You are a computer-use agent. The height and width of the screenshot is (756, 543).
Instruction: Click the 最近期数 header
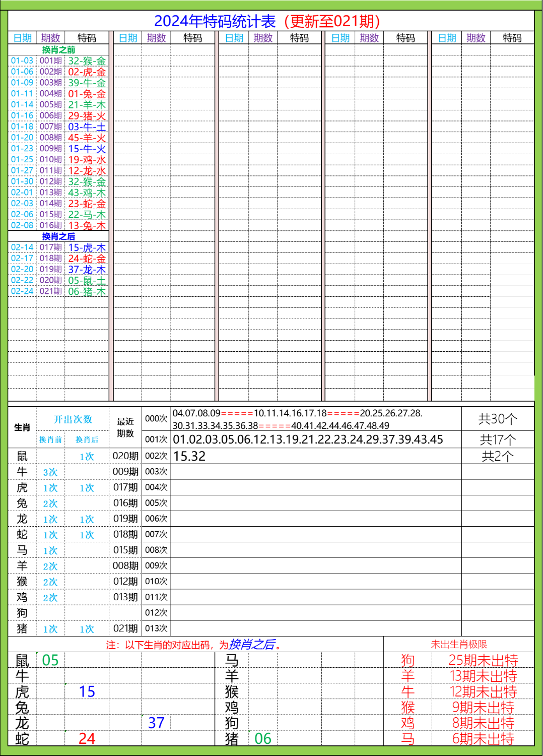(x=125, y=427)
